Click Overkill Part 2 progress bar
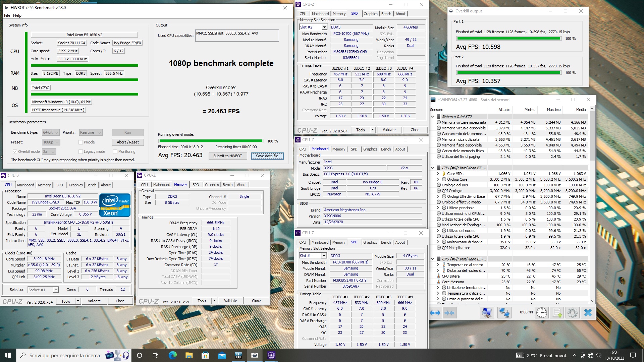This screenshot has width=644, height=362. click(508, 73)
